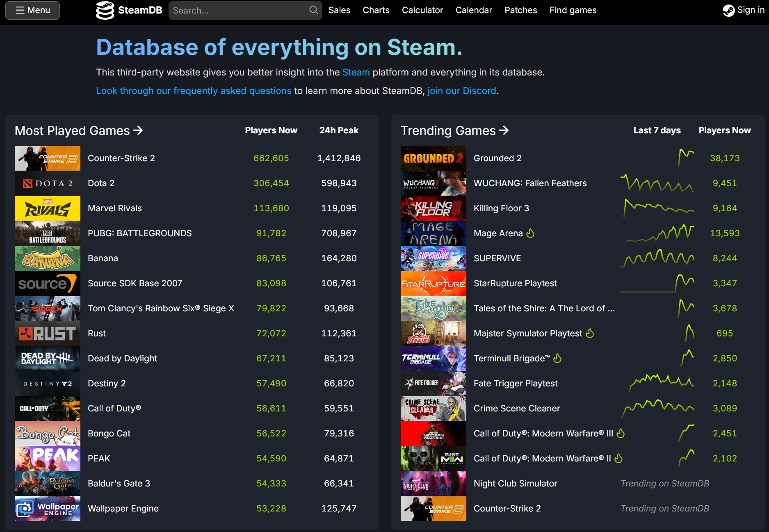
Task: Open the hamburger Menu button
Action: point(32,10)
